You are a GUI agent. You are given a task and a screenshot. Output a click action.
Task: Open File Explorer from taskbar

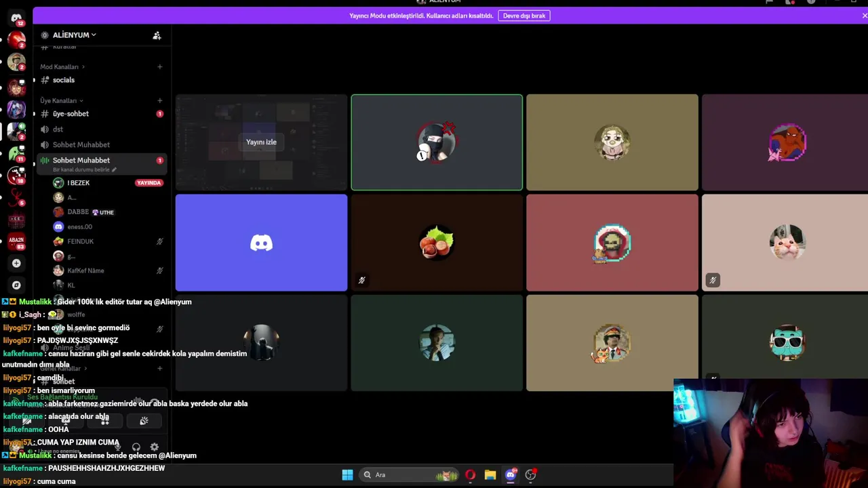click(490, 475)
